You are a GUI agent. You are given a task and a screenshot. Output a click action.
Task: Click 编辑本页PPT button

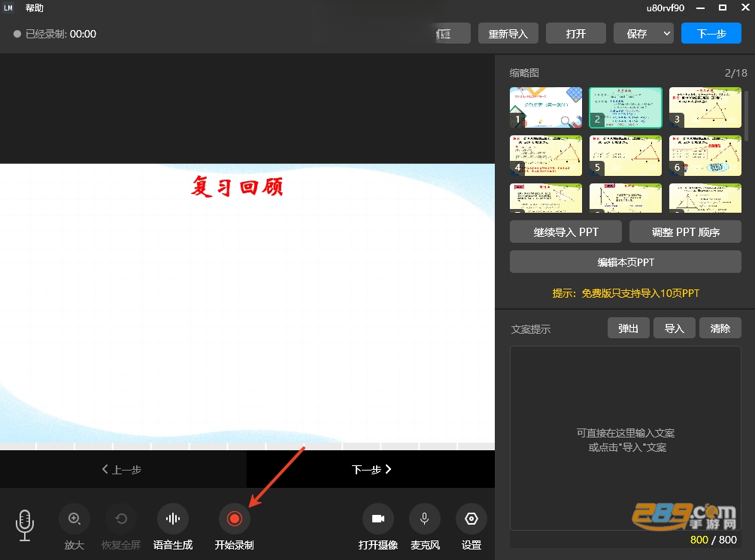626,262
